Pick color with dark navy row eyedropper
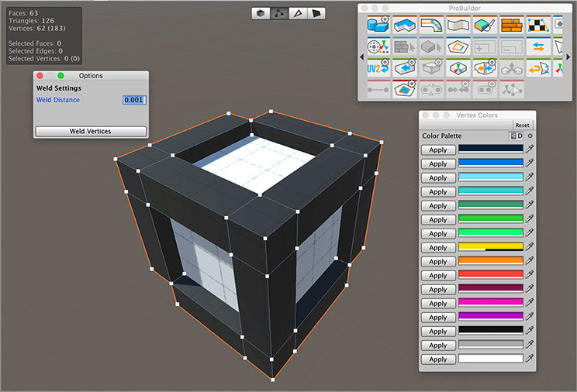The height and width of the screenshot is (392, 577). 529,149
